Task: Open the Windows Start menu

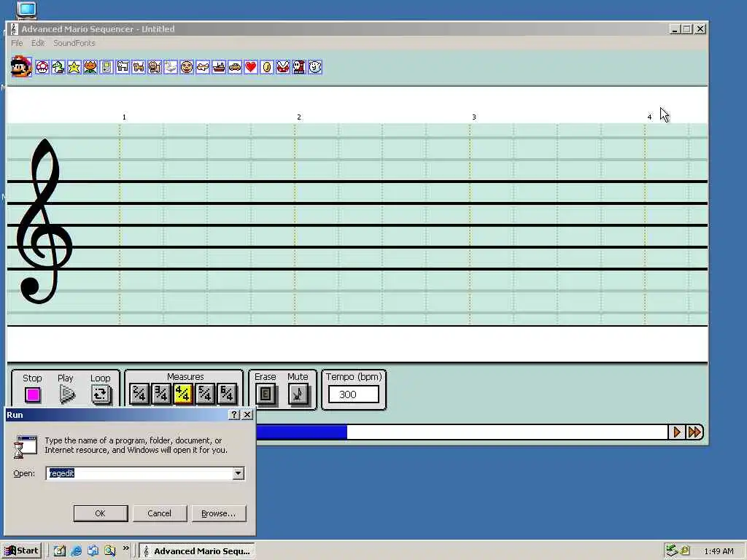Action: click(21, 551)
